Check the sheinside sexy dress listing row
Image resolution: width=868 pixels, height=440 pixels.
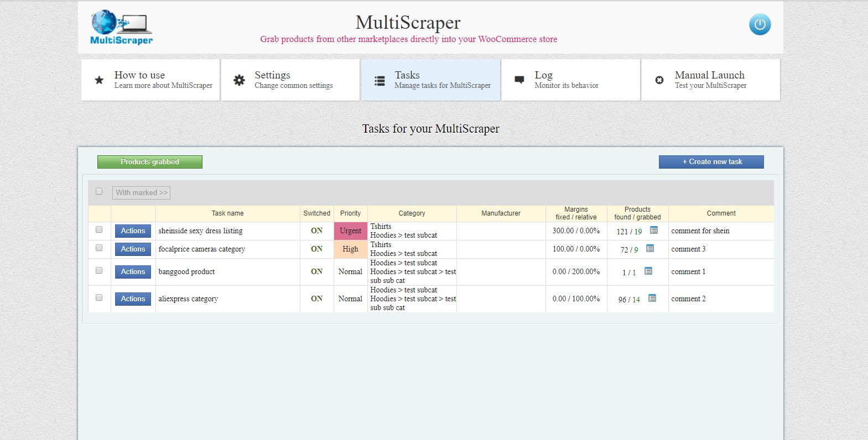99,229
